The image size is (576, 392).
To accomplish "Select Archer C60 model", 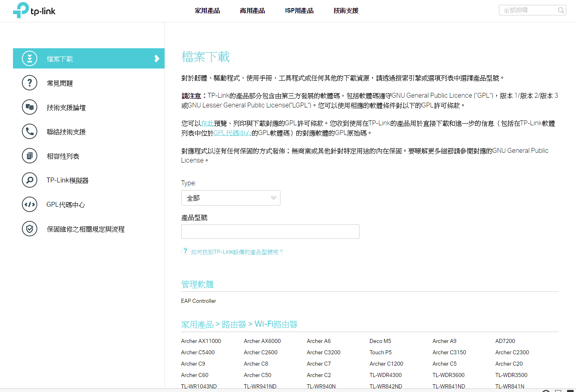I will tap(195, 375).
